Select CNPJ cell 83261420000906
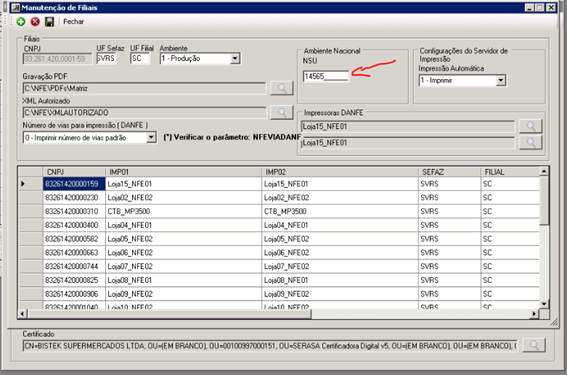The image size is (567, 375). tap(74, 294)
